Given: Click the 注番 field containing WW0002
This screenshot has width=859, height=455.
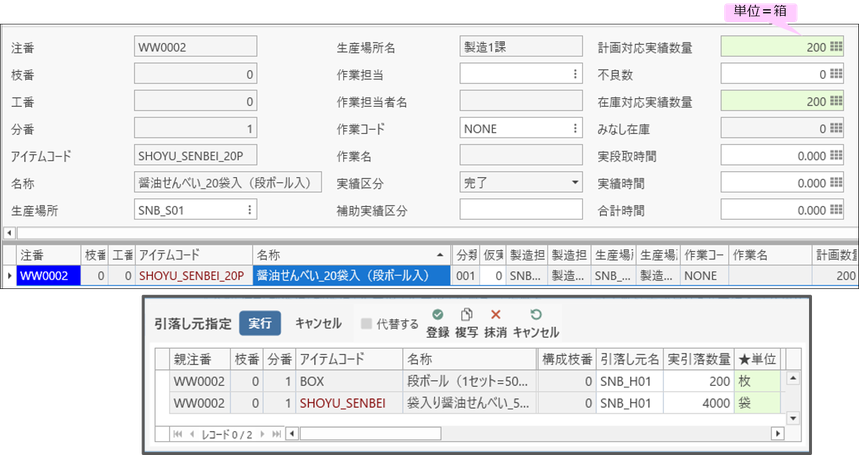Looking at the screenshot, I should [x=195, y=47].
